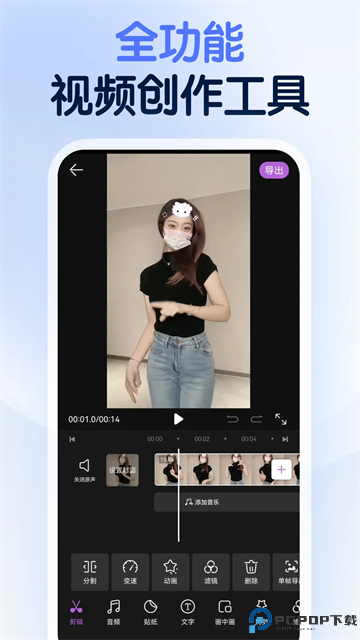This screenshot has width=360, height=640.
Task: Select the 分割 split tool
Action: click(x=90, y=572)
